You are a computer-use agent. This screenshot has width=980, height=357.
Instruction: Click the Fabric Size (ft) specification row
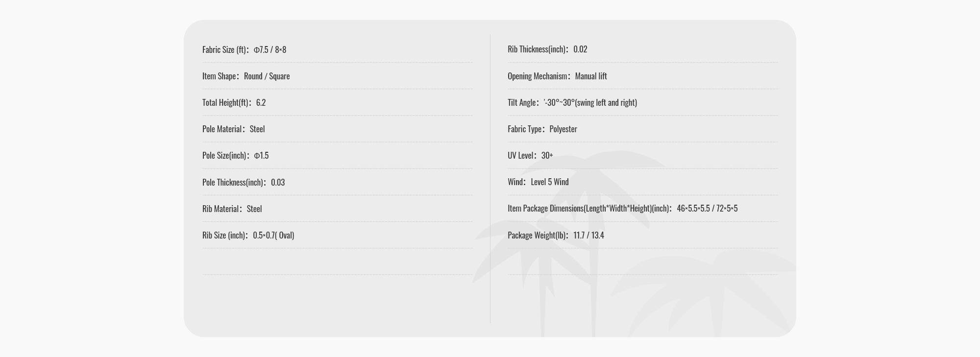(244, 49)
